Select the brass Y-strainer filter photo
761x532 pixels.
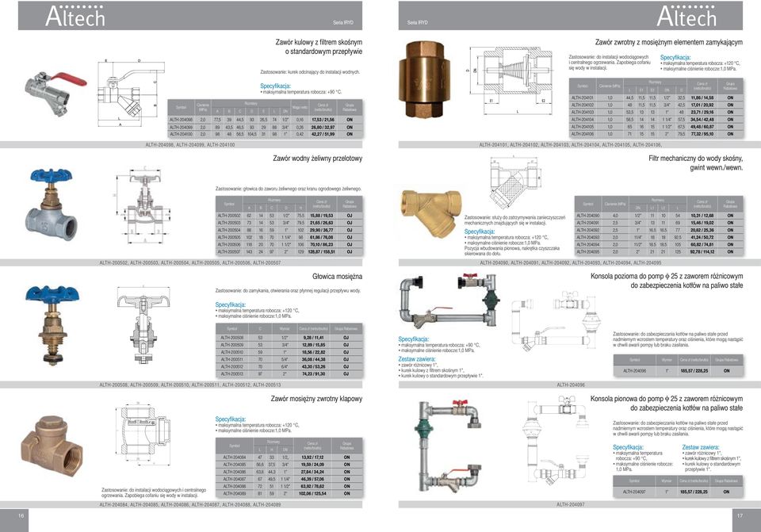pos(431,213)
